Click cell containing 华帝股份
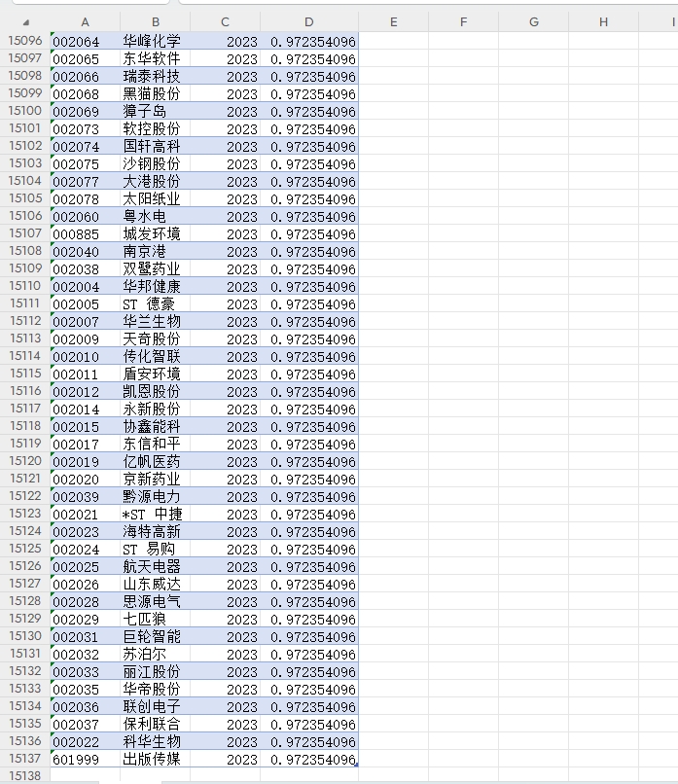Image resolution: width=678 pixels, height=784 pixels. click(155, 688)
